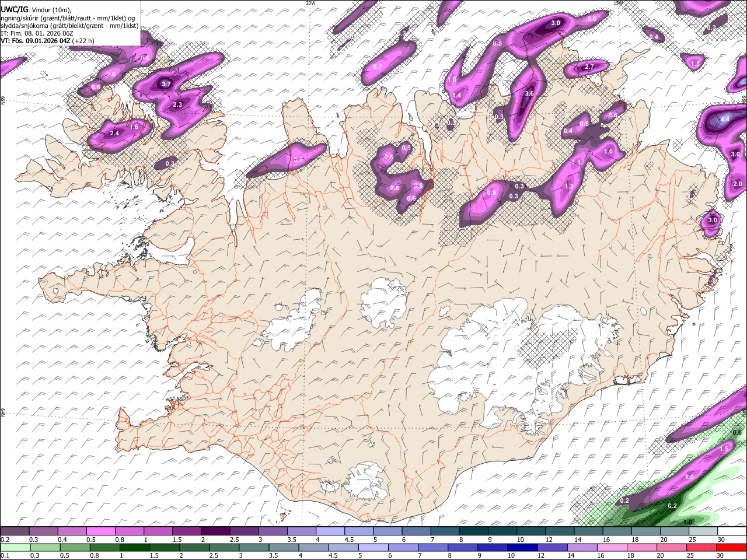
Task: Click the 15W longitude label
Action: [618, 2]
